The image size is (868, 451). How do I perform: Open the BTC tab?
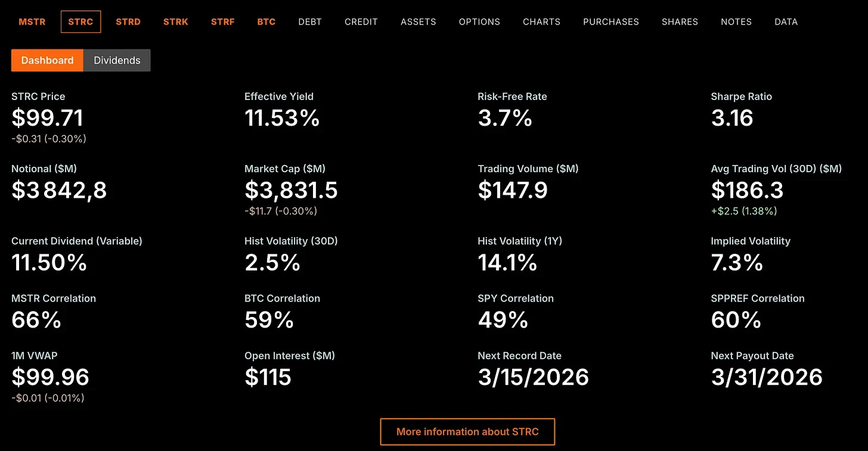point(266,21)
